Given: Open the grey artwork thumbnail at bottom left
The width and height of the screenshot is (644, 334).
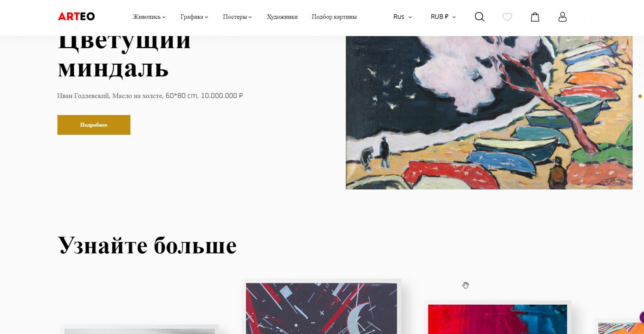Looking at the screenshot, I should (x=139, y=331).
